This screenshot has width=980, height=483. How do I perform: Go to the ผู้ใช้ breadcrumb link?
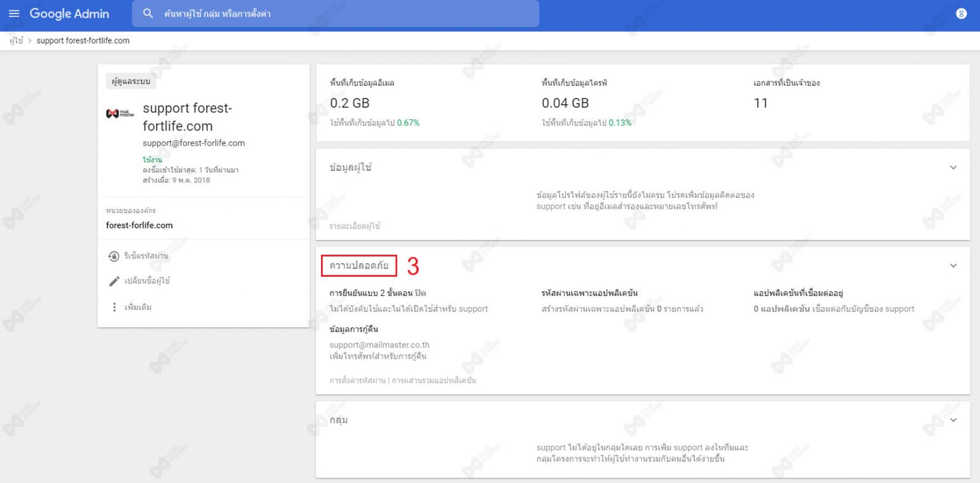coord(16,40)
